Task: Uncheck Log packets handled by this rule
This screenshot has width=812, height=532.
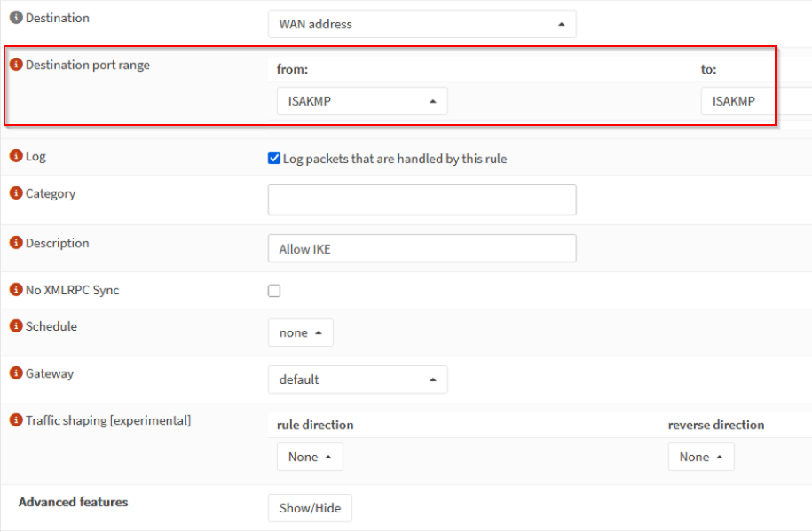Action: click(x=274, y=159)
